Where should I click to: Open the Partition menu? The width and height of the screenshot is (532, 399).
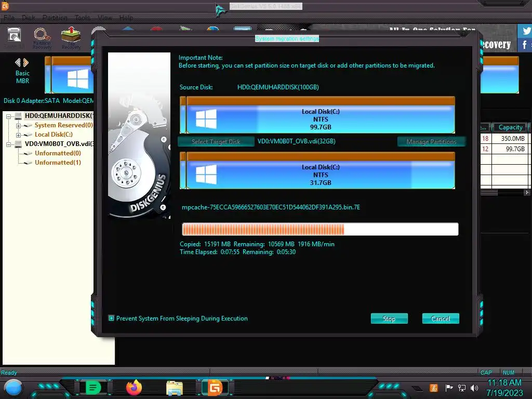click(x=55, y=18)
